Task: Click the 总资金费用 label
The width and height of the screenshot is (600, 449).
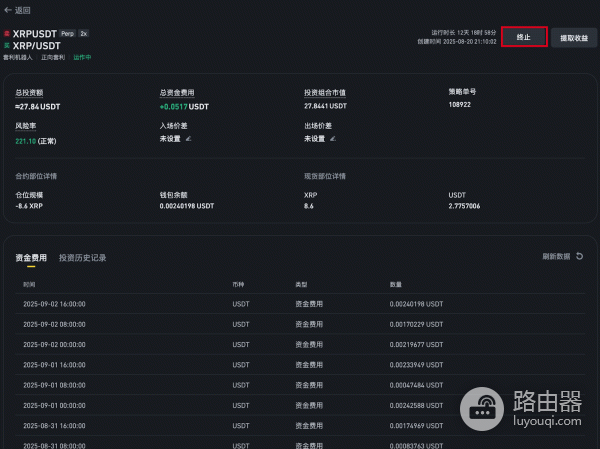Action: point(177,93)
